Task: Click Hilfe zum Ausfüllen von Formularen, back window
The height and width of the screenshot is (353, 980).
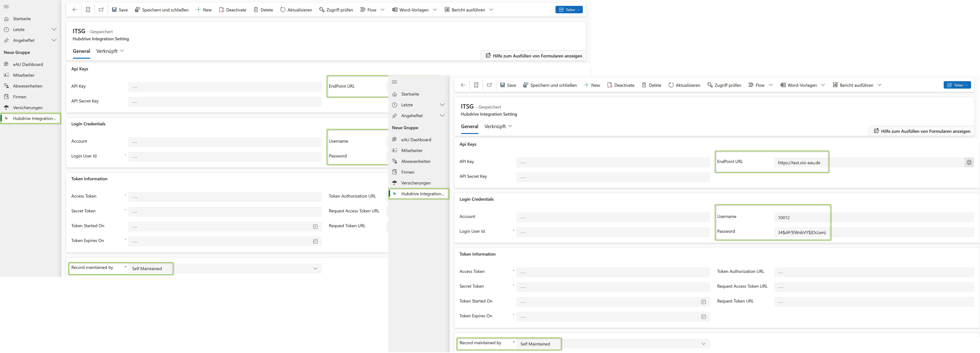Action: click(x=534, y=56)
